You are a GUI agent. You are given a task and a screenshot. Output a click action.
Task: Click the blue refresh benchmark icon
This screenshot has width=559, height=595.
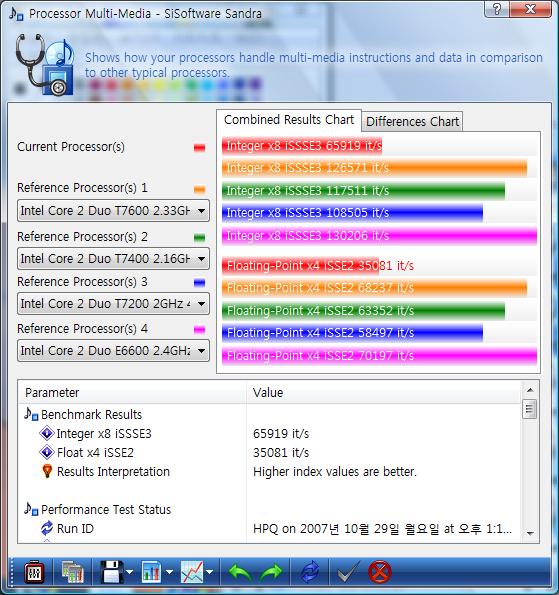(x=310, y=572)
